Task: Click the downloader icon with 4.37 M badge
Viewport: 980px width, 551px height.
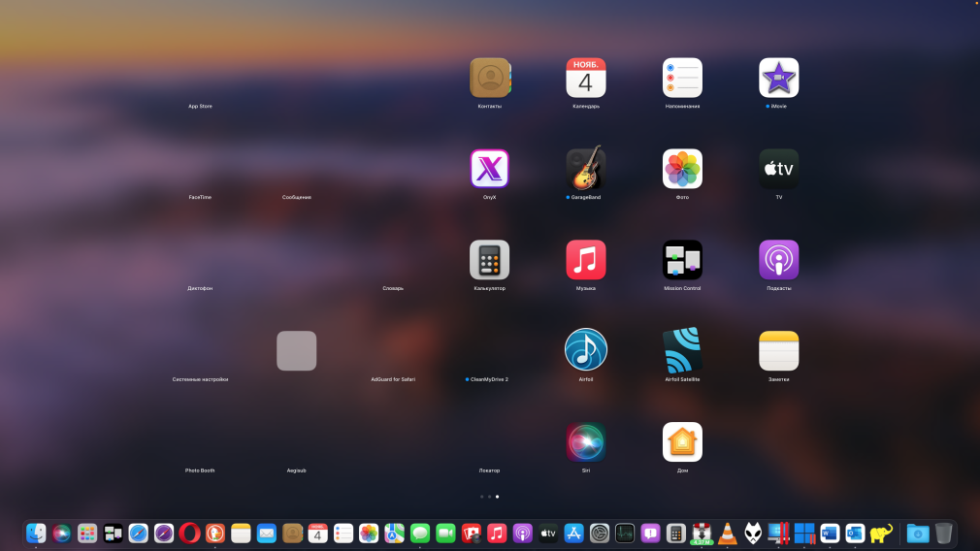Action: pyautogui.click(x=702, y=533)
